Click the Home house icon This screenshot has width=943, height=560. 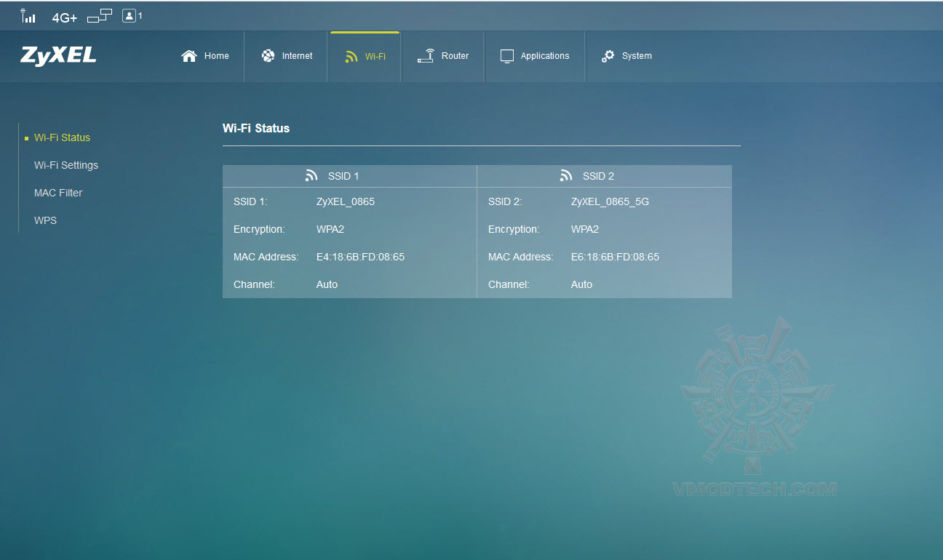pos(189,56)
